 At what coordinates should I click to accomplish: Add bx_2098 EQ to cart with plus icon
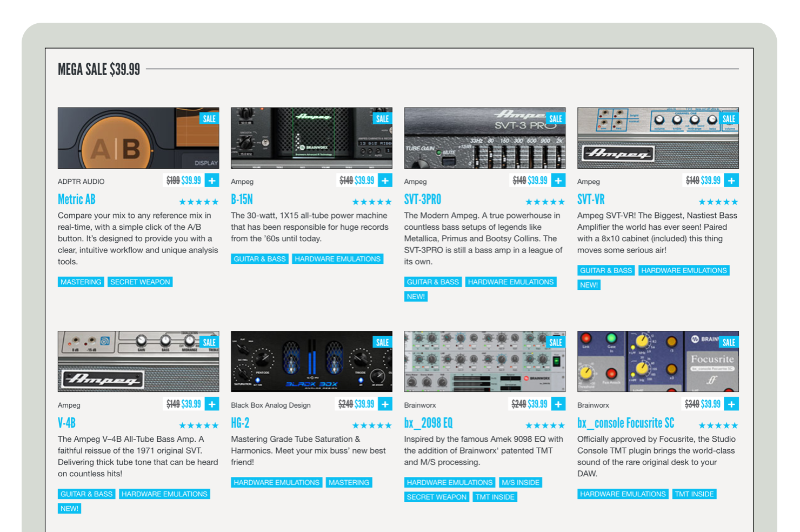pyautogui.click(x=558, y=404)
